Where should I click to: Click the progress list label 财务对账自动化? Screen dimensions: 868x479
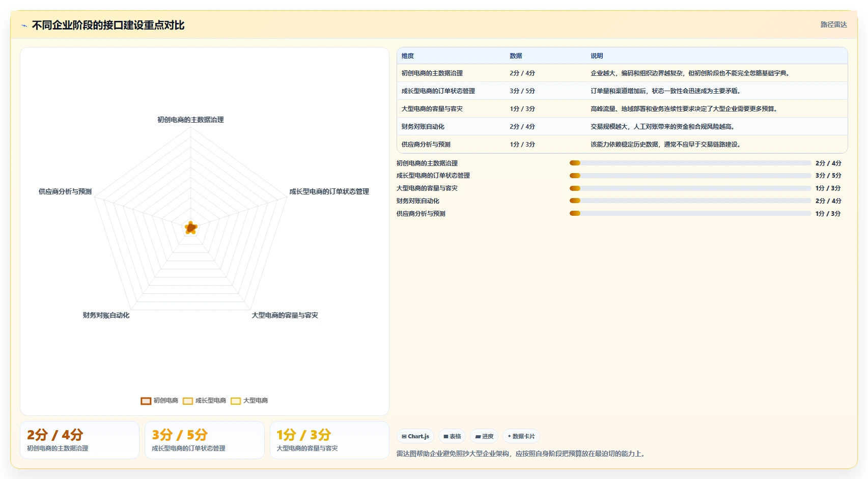click(418, 201)
